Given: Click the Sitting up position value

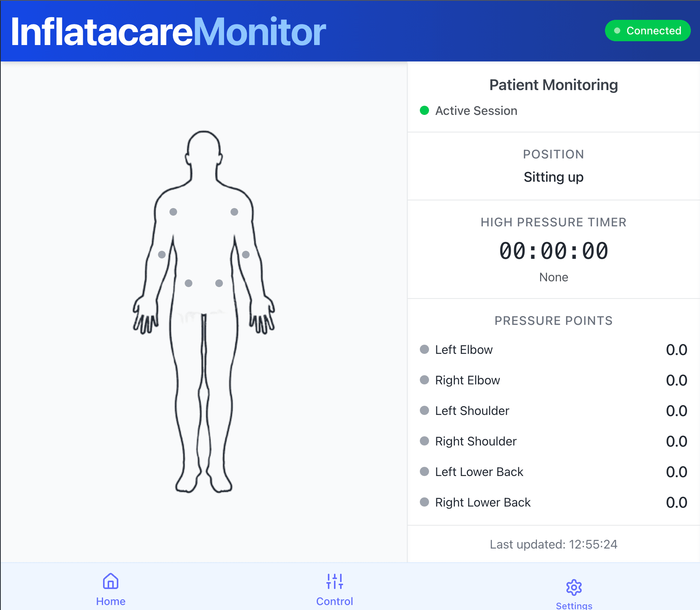Looking at the screenshot, I should click(553, 177).
